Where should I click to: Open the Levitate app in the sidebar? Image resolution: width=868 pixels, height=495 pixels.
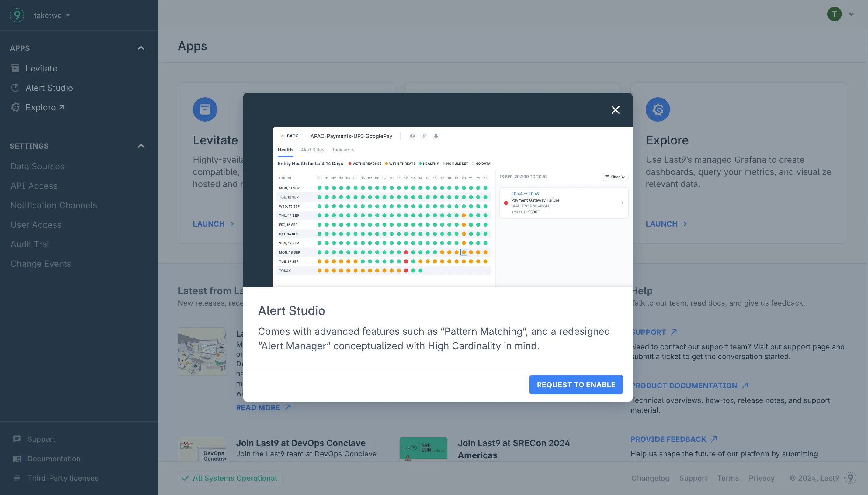tap(41, 68)
